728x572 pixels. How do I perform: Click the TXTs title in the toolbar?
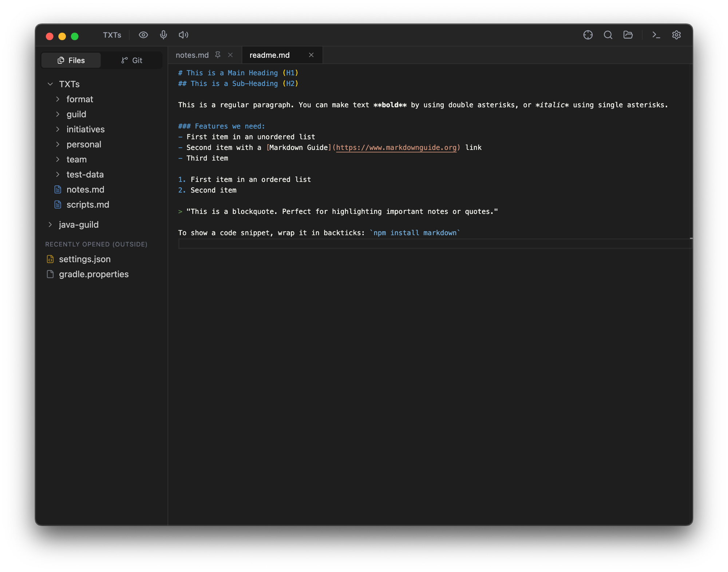pyautogui.click(x=112, y=35)
